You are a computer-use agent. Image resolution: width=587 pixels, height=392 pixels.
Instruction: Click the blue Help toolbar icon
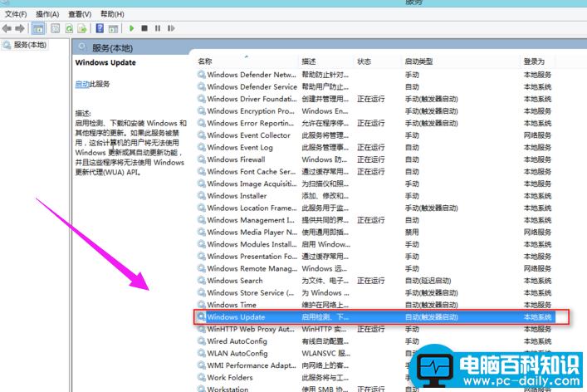point(100,28)
